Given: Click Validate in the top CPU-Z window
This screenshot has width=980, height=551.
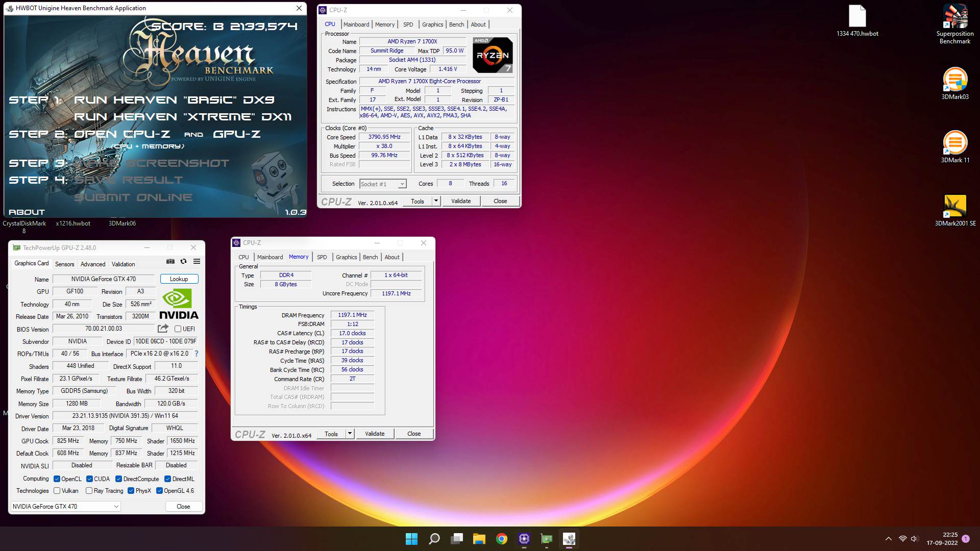Looking at the screenshot, I should [x=461, y=201].
